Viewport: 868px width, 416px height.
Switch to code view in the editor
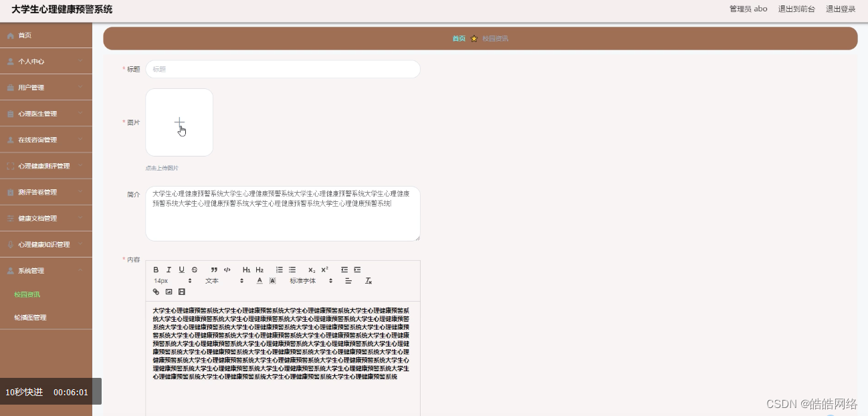227,270
